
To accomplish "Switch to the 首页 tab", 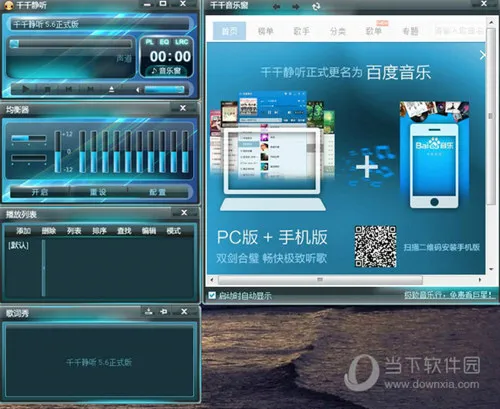I will tap(229, 31).
